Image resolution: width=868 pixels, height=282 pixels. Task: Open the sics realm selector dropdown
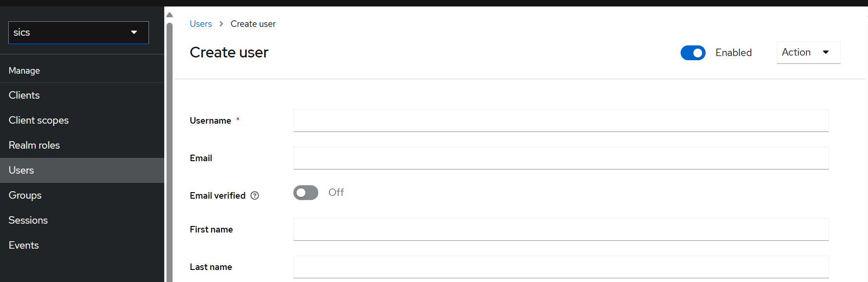coord(78,32)
